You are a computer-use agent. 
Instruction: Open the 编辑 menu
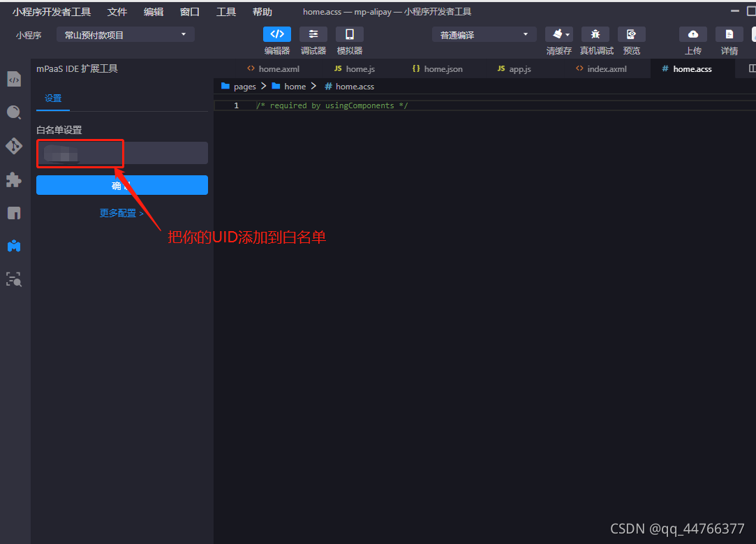click(154, 12)
